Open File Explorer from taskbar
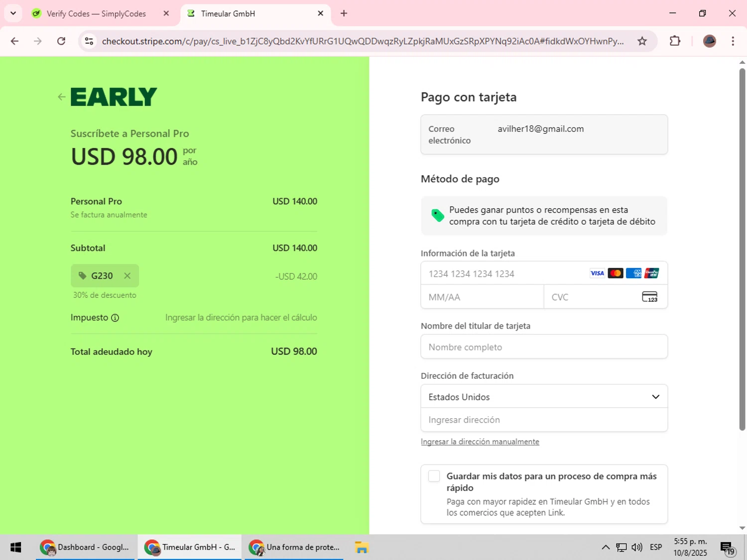Screen dimensions: 747x560 point(362,548)
